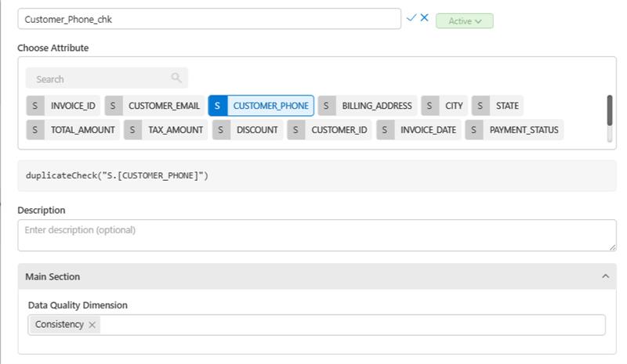Focus the Description text area
Viewport: 627px width, 364px height.
(x=317, y=235)
